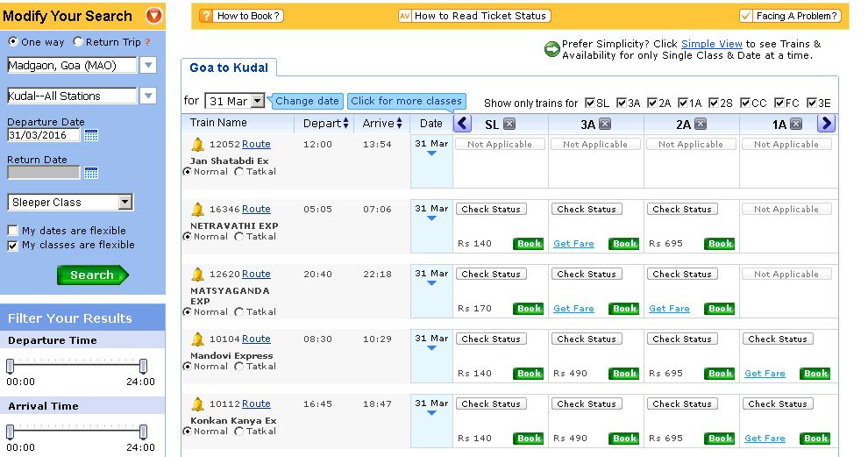Click the bell icon next to train 16346

(x=197, y=210)
